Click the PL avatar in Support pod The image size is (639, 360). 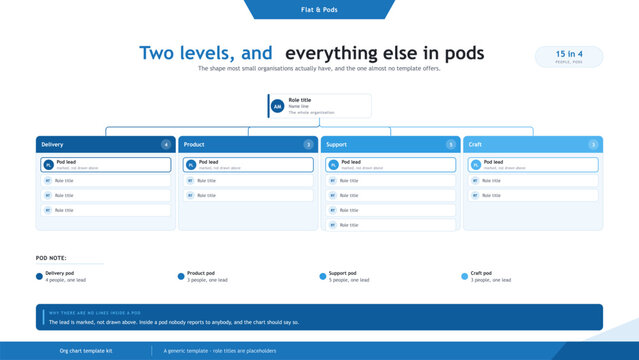333,165
